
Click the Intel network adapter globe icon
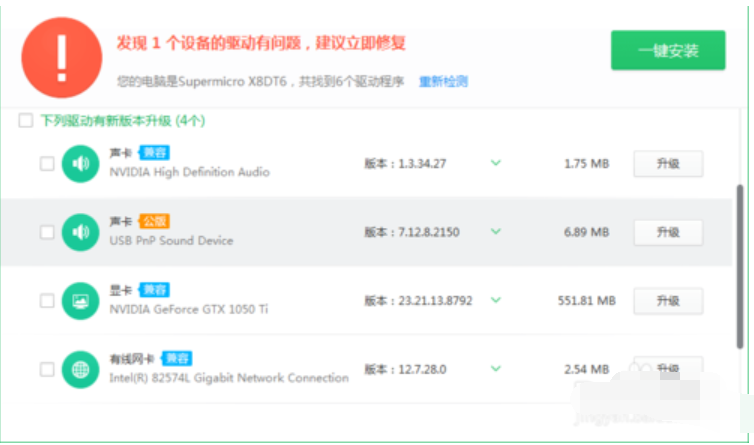point(80,369)
